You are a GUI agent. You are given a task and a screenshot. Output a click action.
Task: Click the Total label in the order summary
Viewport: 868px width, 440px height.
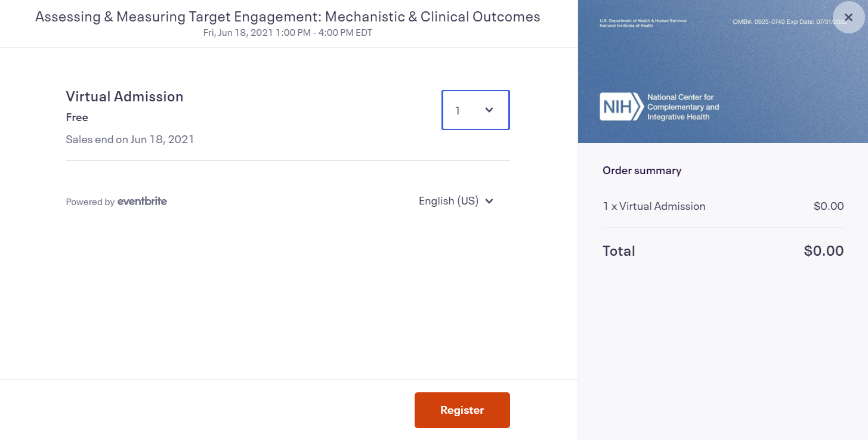(619, 251)
